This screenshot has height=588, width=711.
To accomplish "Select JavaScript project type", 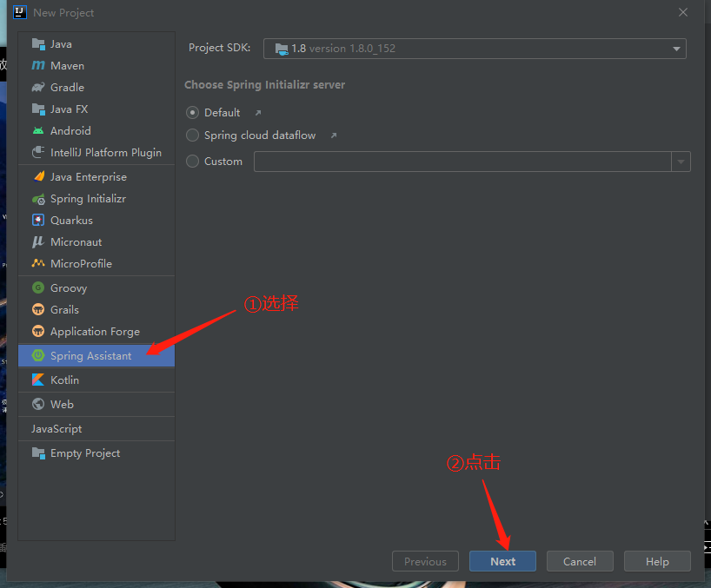I will 96,429.
